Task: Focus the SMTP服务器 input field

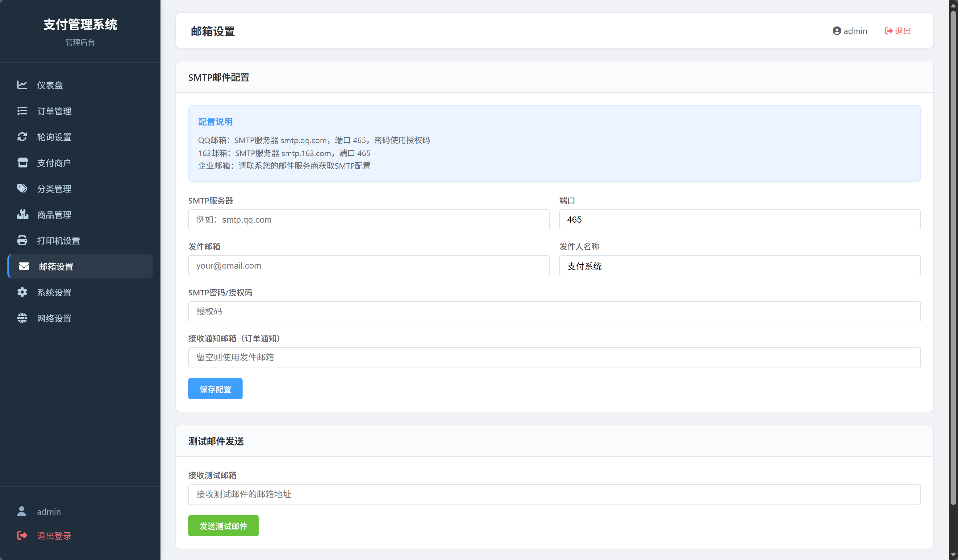Action: [x=369, y=220]
